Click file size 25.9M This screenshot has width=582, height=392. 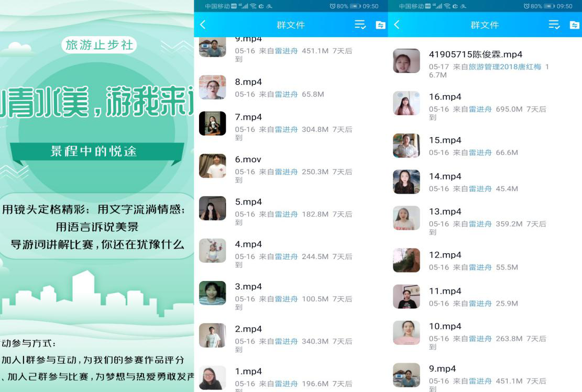507,304
